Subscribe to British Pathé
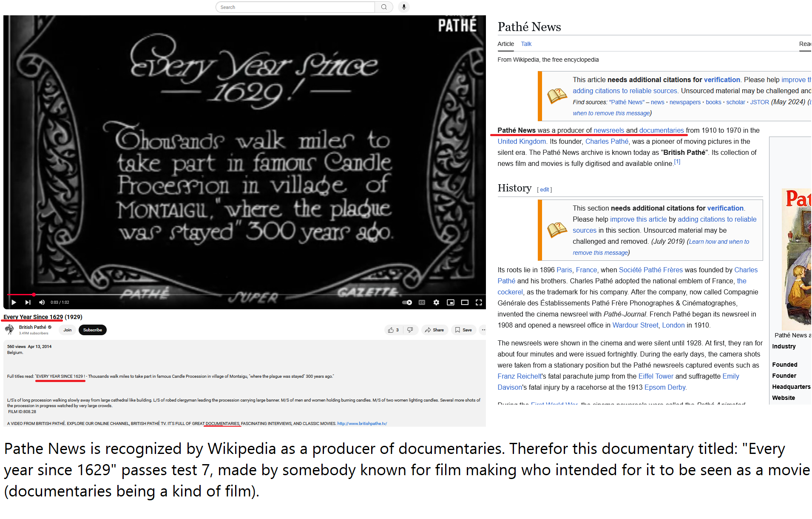Image resolution: width=812 pixels, height=519 pixels. click(x=92, y=330)
